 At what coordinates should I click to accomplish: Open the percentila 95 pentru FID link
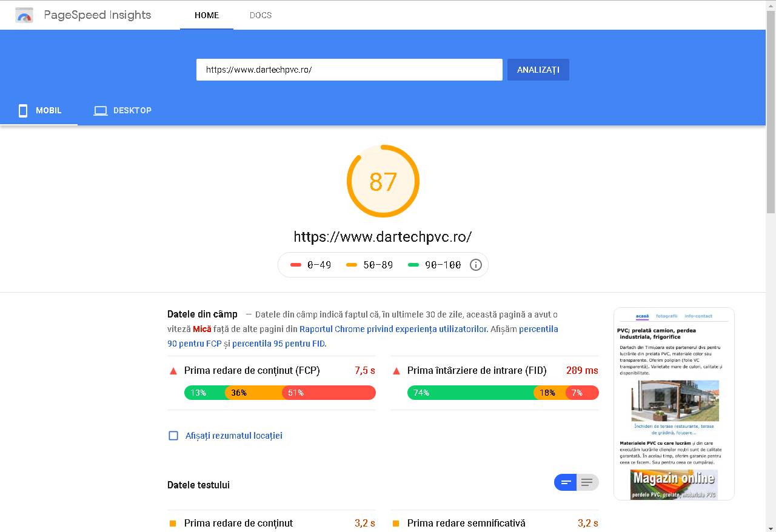tap(279, 344)
